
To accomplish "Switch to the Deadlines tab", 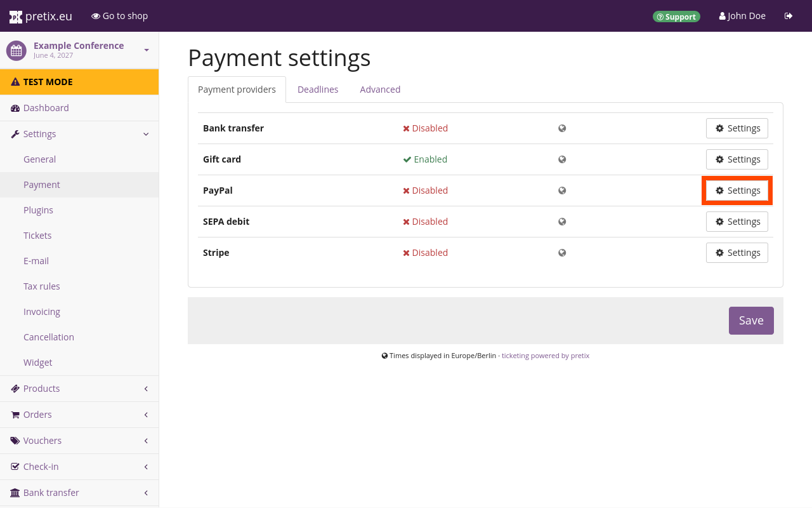I will (x=318, y=90).
